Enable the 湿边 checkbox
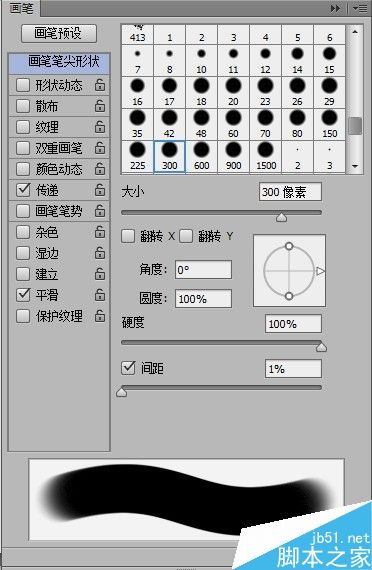Screen dimensions: 372x570 tap(23, 253)
